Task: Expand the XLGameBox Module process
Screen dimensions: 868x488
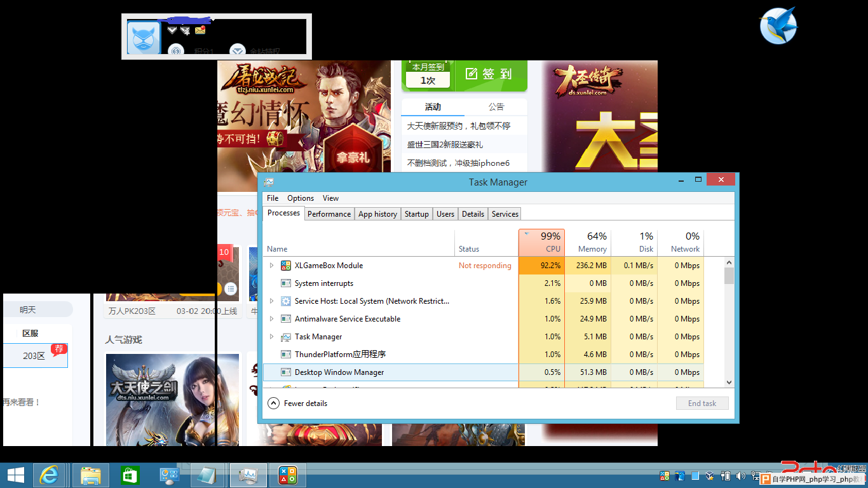Action: pyautogui.click(x=272, y=266)
